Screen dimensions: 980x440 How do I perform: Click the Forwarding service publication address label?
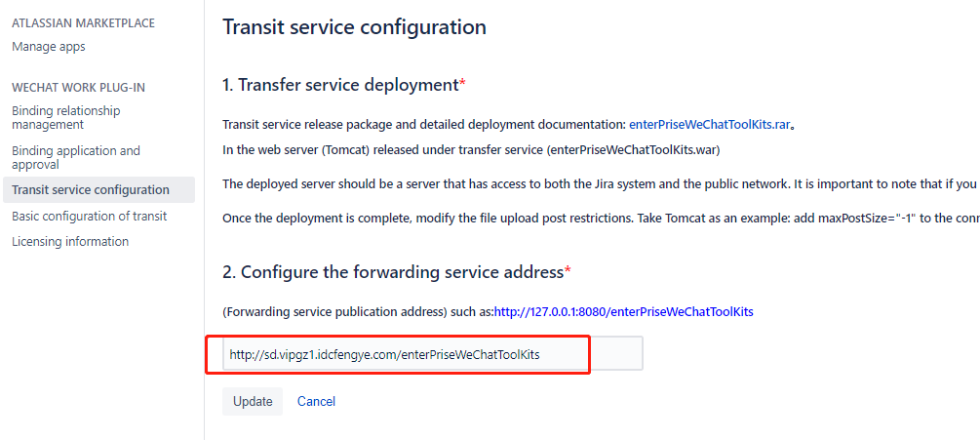coord(357,312)
